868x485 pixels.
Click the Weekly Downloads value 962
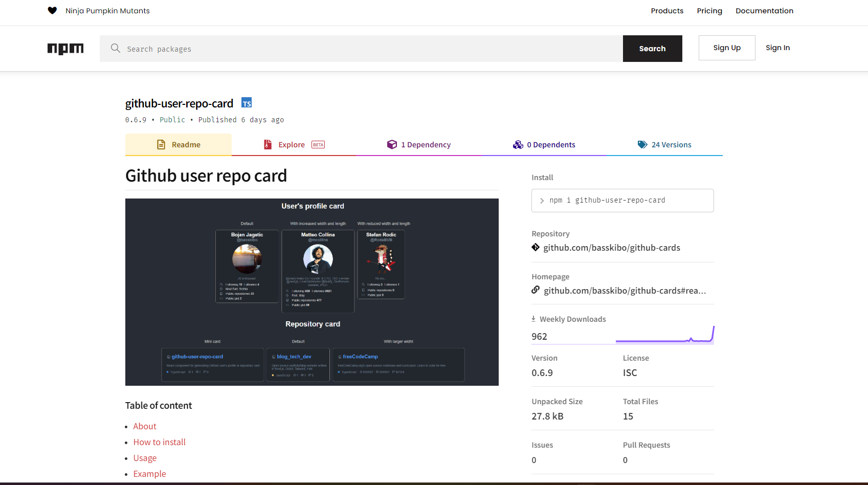pyautogui.click(x=539, y=337)
